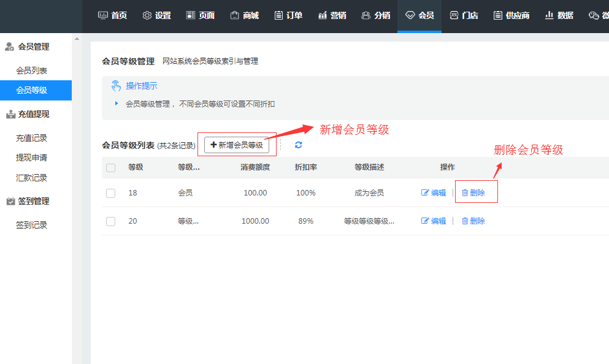609x364 pixels.
Task: Click the 消费额度 column header
Action: tap(255, 167)
